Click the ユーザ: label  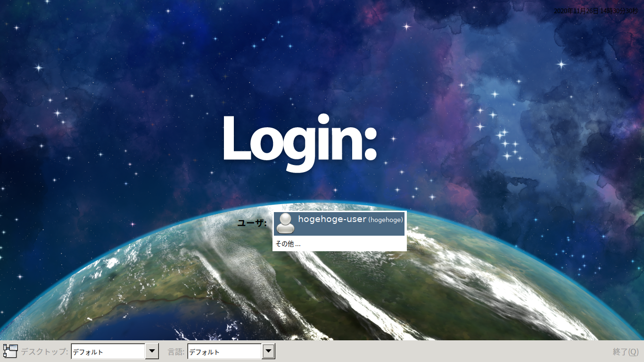pyautogui.click(x=252, y=223)
